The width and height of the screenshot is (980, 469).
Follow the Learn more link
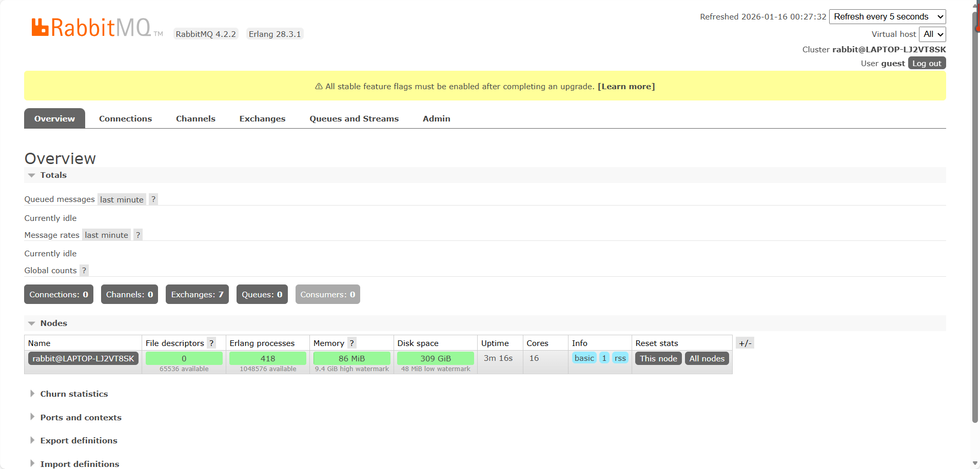626,86
